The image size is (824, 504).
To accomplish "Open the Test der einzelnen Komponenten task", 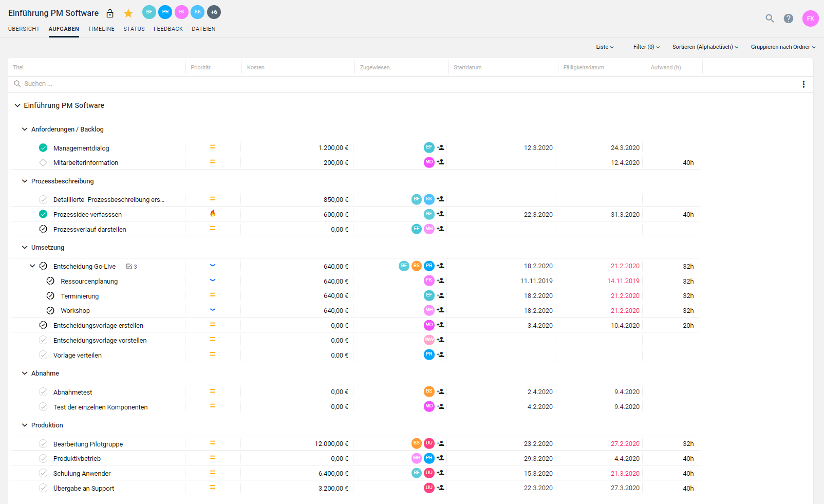I will click(x=101, y=407).
